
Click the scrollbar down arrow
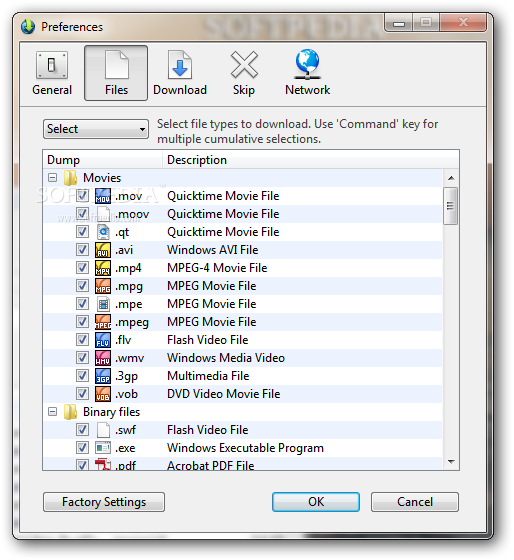click(x=451, y=462)
